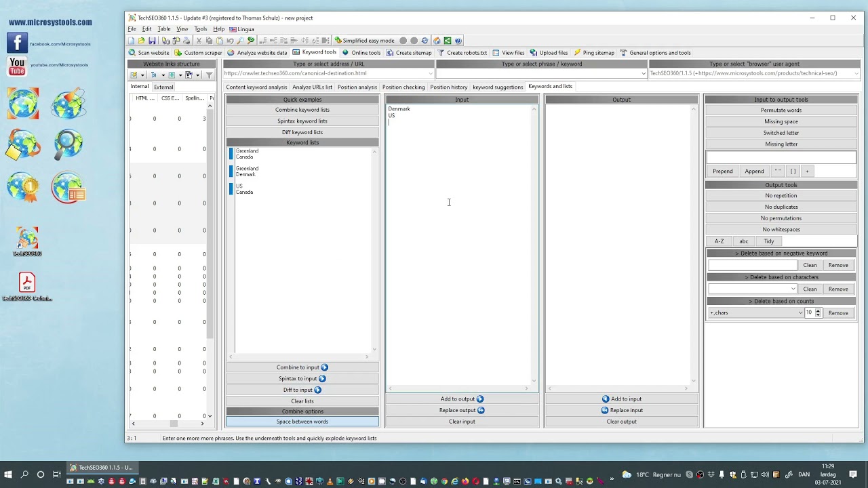The image size is (868, 488).
Task: Toggle Simplified easy mode
Action: point(364,41)
